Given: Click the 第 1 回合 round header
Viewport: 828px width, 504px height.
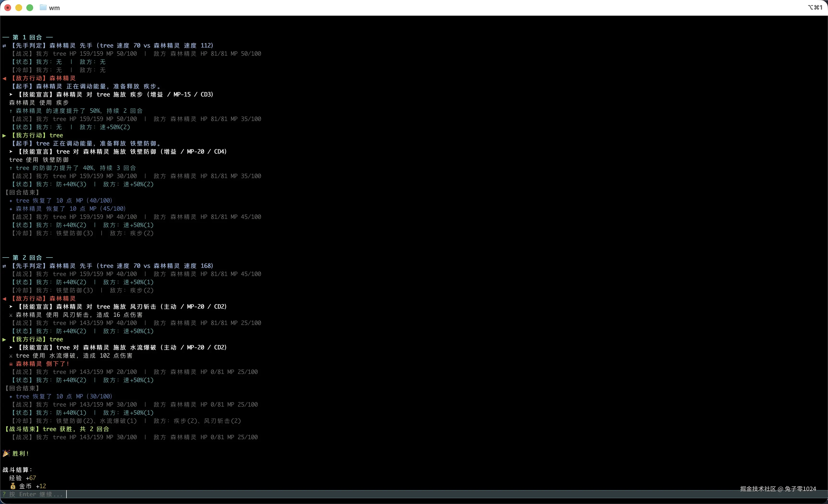Looking at the screenshot, I should point(27,37).
